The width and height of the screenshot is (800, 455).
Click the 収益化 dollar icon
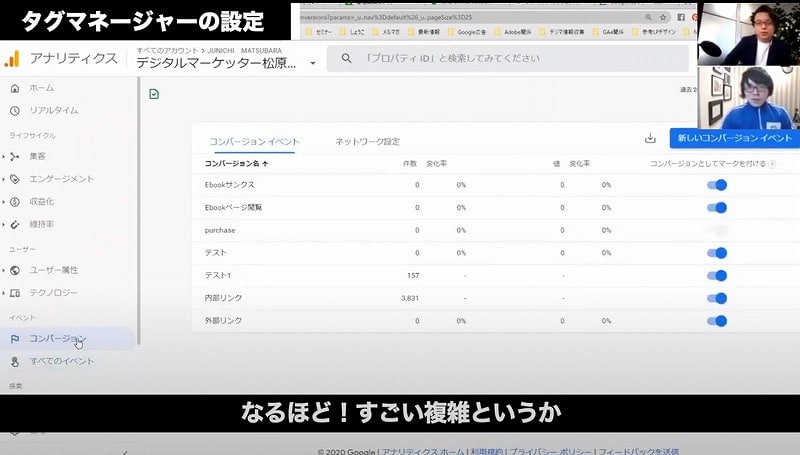point(15,201)
